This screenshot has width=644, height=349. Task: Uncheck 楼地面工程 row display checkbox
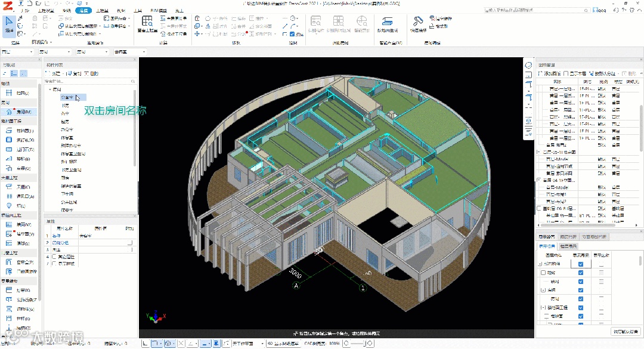(580, 307)
